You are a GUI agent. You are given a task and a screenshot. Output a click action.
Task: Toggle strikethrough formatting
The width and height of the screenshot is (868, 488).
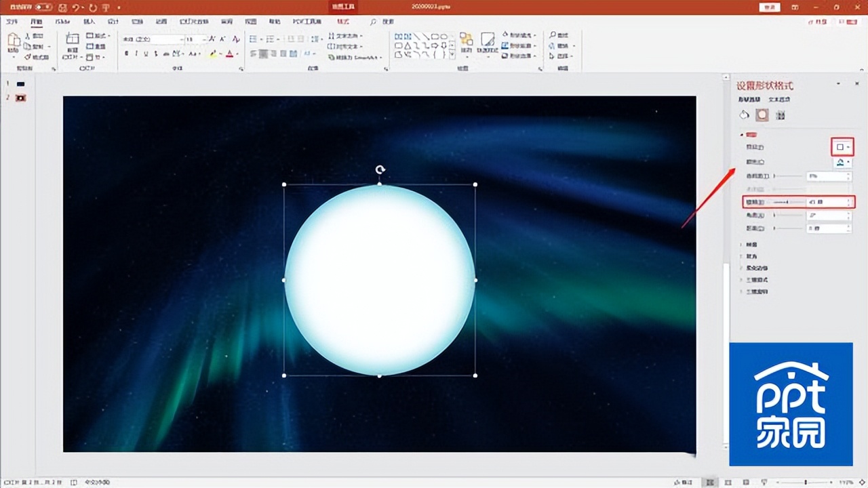[166, 54]
